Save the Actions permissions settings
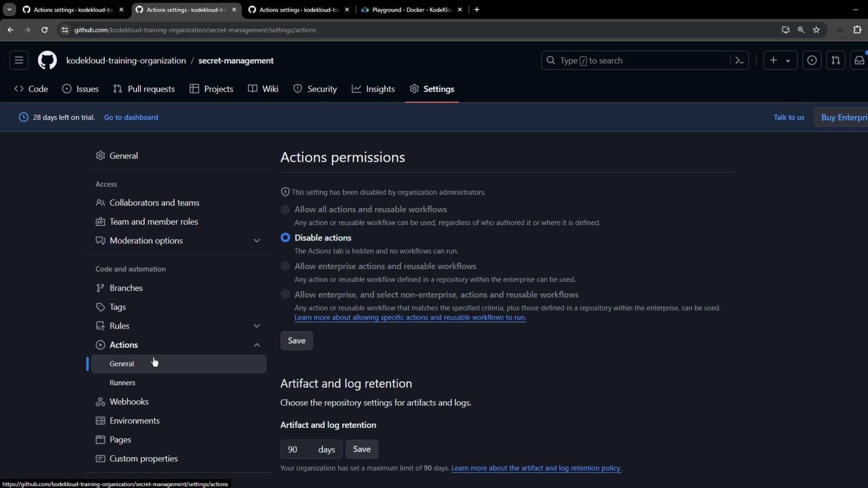This screenshot has height=488, width=868. pyautogui.click(x=297, y=341)
